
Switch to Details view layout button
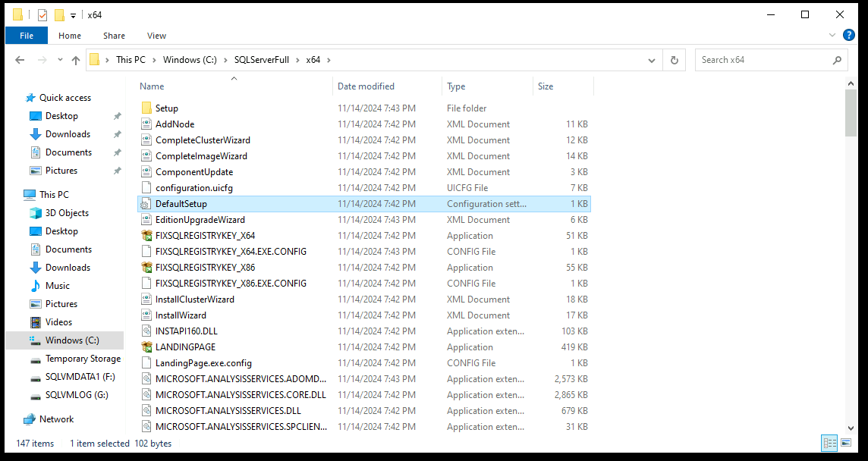point(830,443)
